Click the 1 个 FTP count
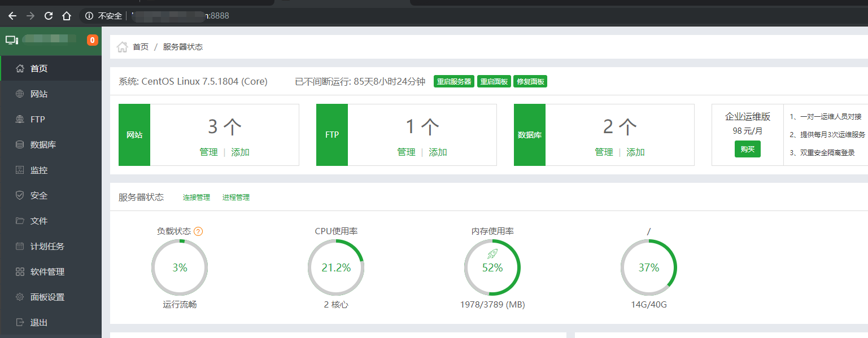The image size is (868, 338). 422,126
